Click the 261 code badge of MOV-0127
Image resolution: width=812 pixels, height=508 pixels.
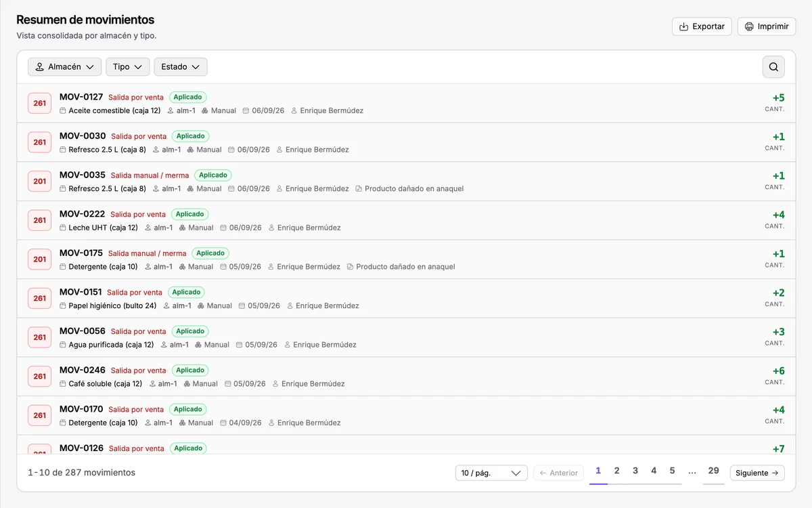(40, 104)
